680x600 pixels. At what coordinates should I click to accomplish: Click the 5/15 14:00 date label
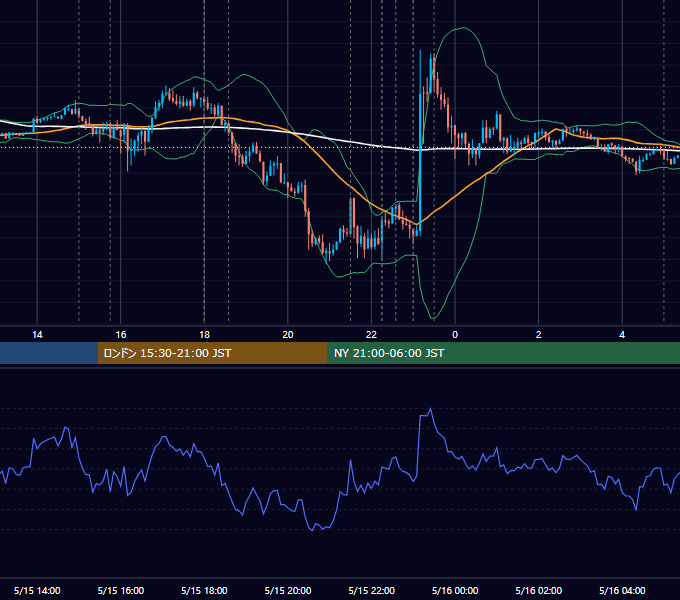pos(37,590)
